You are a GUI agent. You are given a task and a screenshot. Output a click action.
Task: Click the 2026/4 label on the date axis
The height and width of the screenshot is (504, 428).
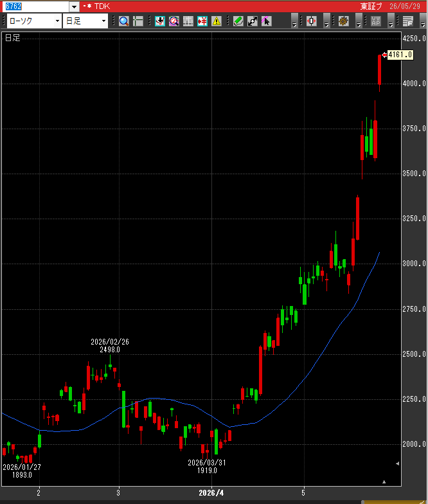click(211, 493)
